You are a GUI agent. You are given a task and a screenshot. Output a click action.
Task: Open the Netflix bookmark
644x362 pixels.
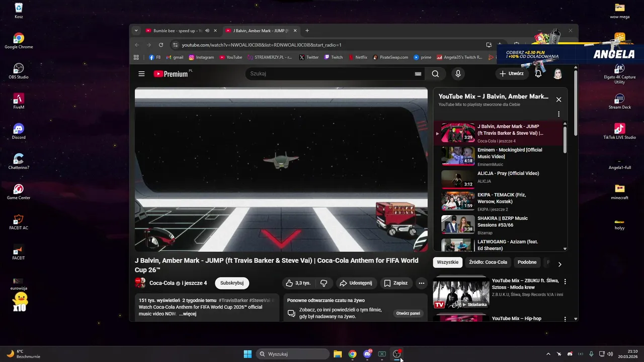click(x=358, y=57)
